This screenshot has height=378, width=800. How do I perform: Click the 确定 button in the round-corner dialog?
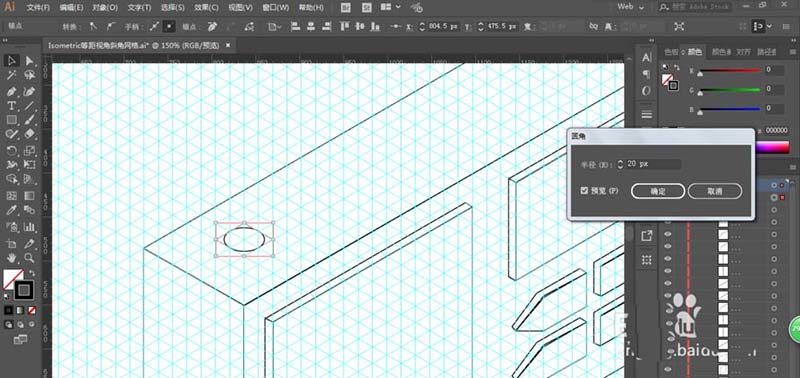658,191
